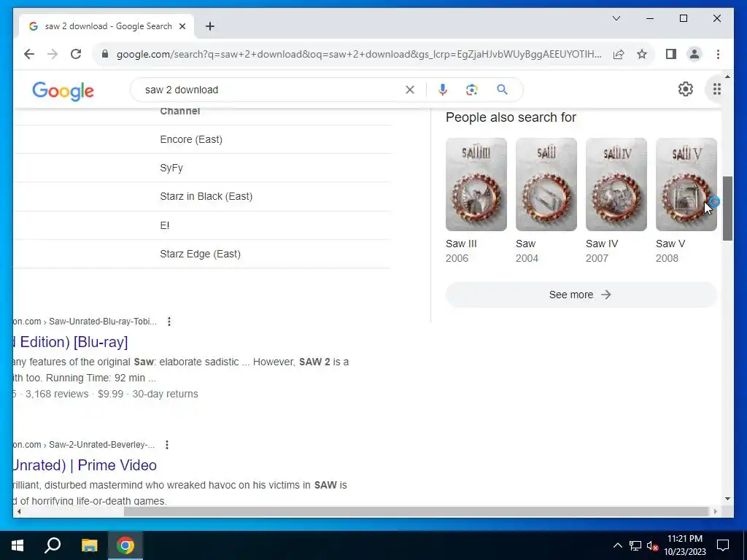Open the Saw 2004 poster

tap(546, 184)
